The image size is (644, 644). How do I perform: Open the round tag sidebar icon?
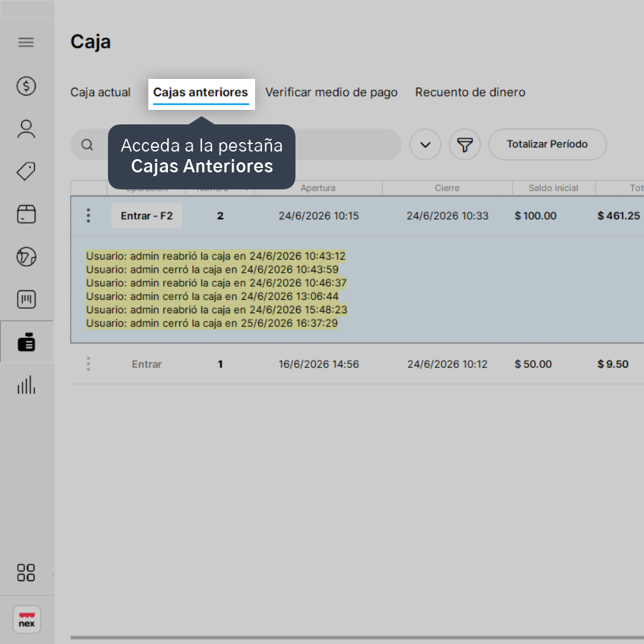point(26,257)
